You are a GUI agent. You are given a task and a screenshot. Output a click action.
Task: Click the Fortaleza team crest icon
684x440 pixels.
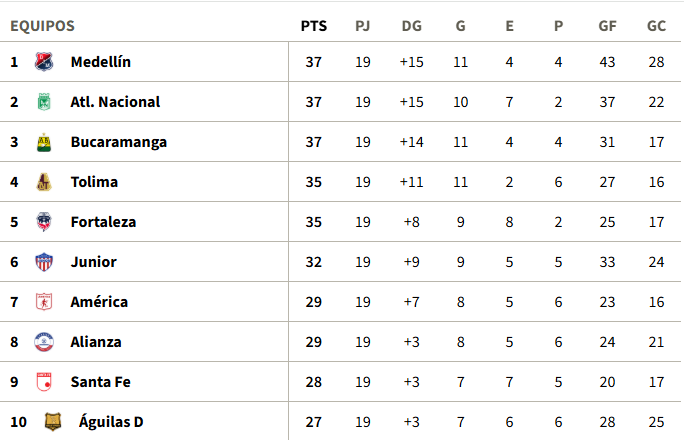44,222
